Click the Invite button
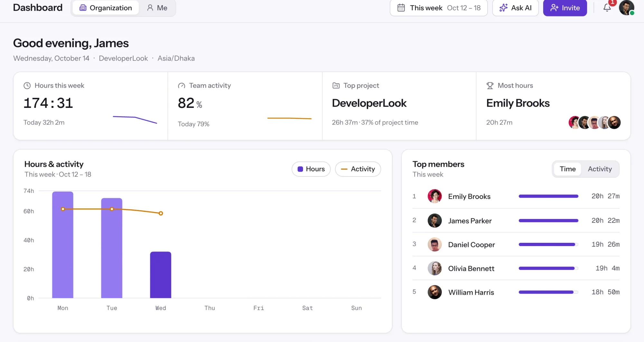The image size is (644, 342). [x=565, y=8]
